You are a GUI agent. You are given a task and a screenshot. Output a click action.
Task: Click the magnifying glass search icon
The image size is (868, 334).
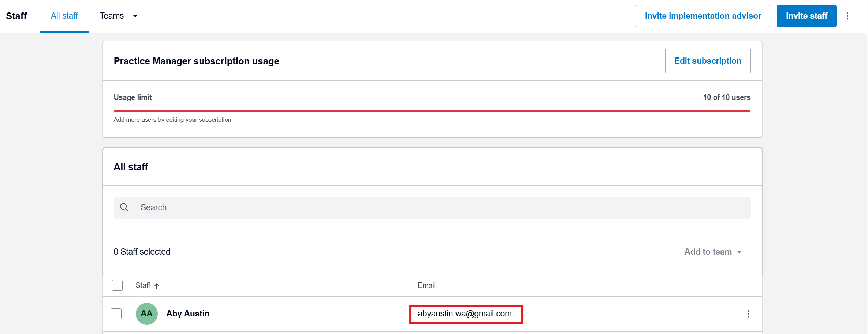coord(124,207)
